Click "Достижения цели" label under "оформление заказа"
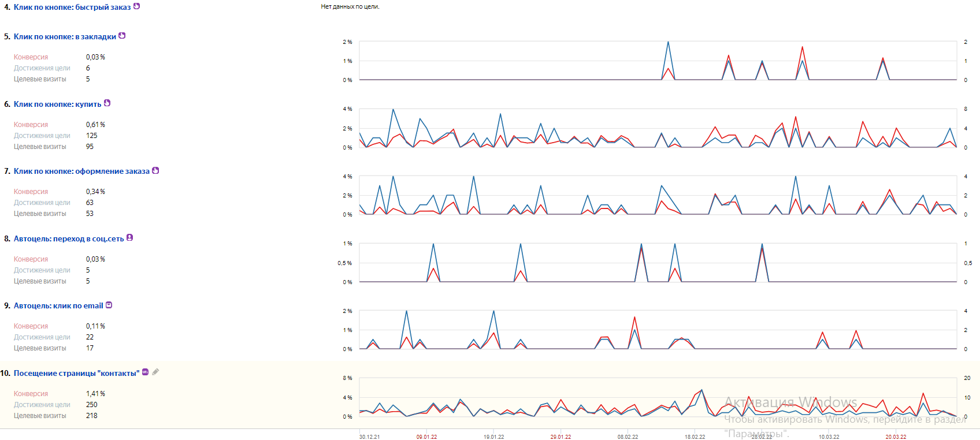The image size is (980, 440). pos(42,203)
